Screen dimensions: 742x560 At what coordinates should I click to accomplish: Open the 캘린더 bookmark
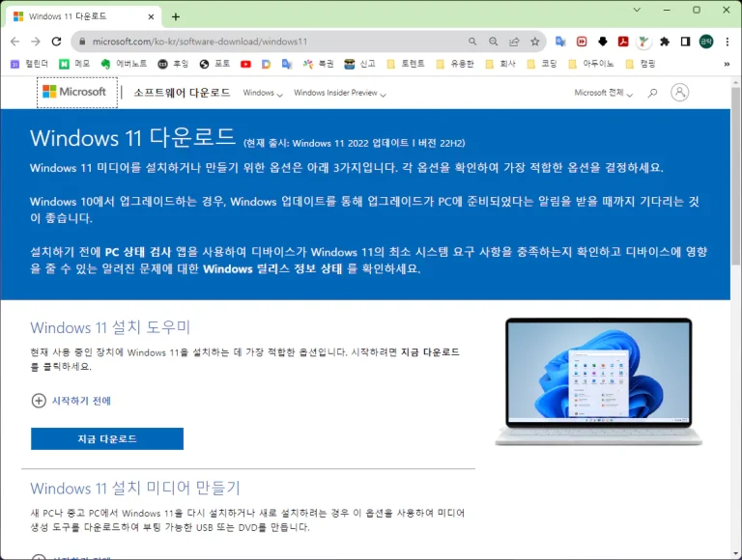[x=29, y=64]
